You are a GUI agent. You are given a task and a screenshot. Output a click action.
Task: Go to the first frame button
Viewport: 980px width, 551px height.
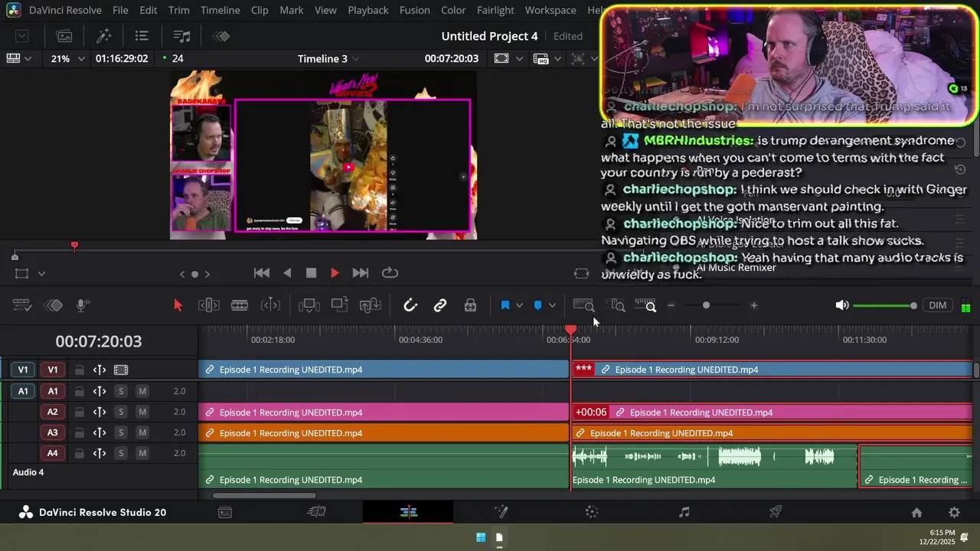click(x=262, y=273)
